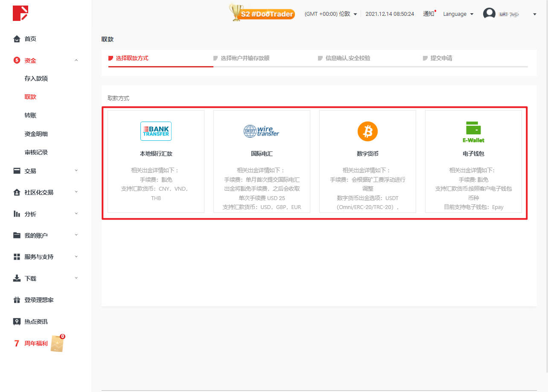Open 资金明细 in the sidebar
The image size is (548, 392).
pyautogui.click(x=36, y=134)
